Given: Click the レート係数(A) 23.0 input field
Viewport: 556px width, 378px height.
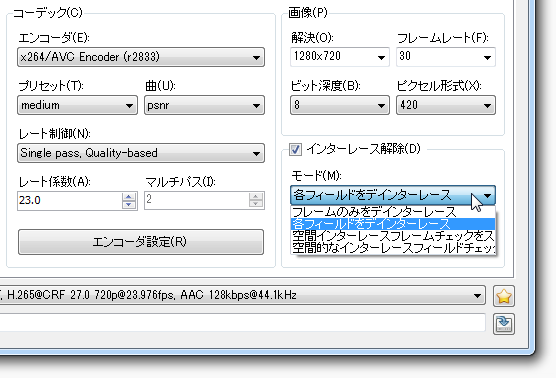Looking at the screenshot, I should pyautogui.click(x=70, y=200).
